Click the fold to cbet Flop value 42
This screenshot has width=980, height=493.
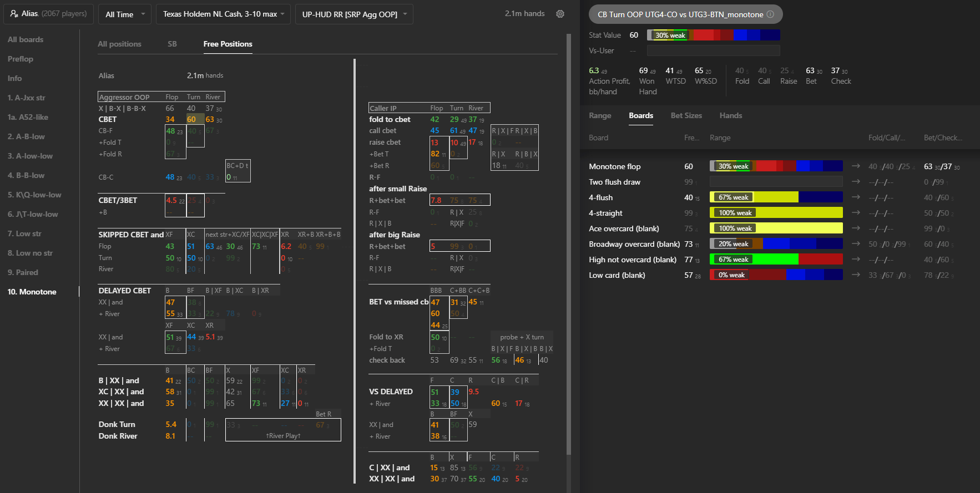click(x=435, y=119)
